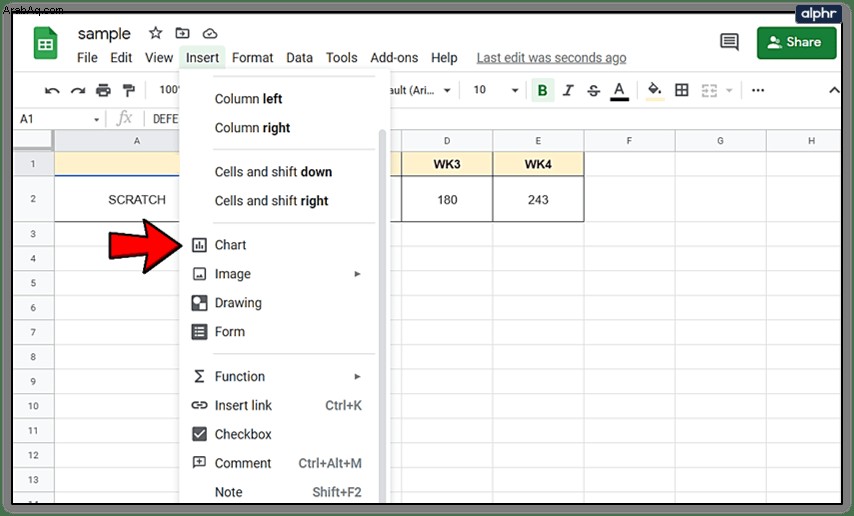Click the move to folder icon
This screenshot has width=854, height=516.
pyautogui.click(x=182, y=33)
